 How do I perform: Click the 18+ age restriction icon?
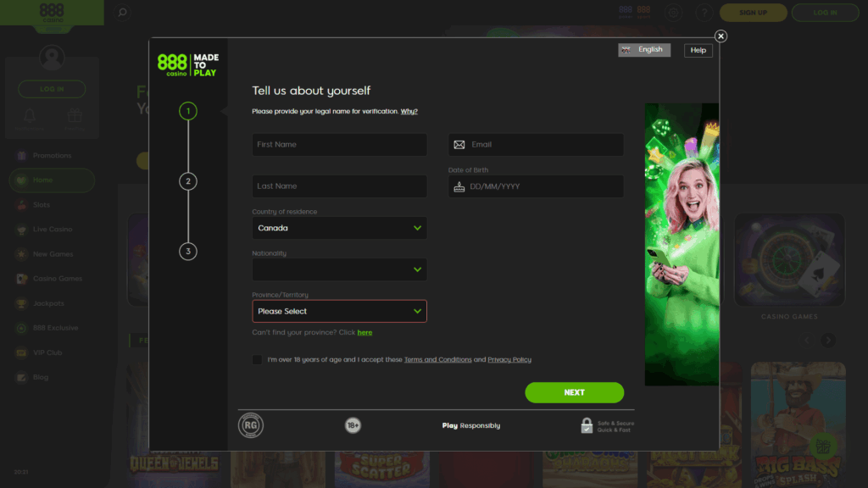(353, 425)
